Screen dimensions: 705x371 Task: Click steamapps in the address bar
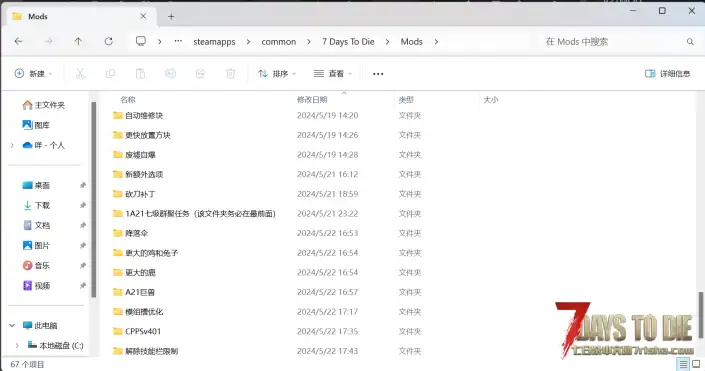click(214, 41)
